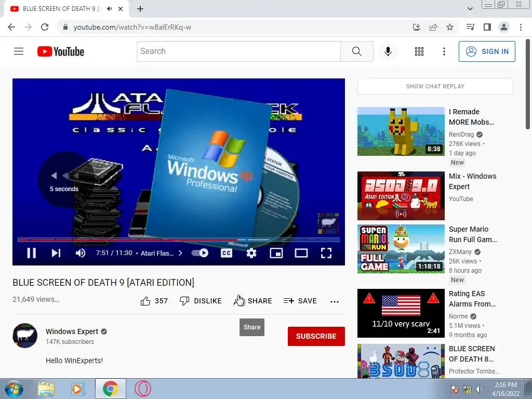Go back in browser history
532x399 pixels.
11,27
